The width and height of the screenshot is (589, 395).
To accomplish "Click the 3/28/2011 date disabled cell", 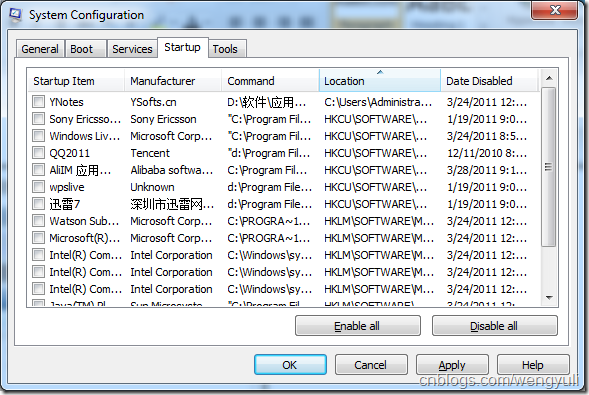I will (x=487, y=170).
